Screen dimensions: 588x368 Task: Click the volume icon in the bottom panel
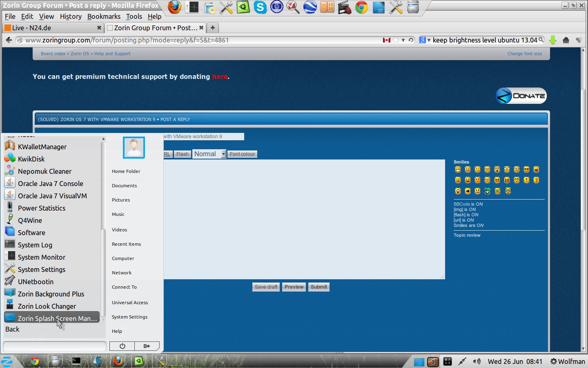477,361
